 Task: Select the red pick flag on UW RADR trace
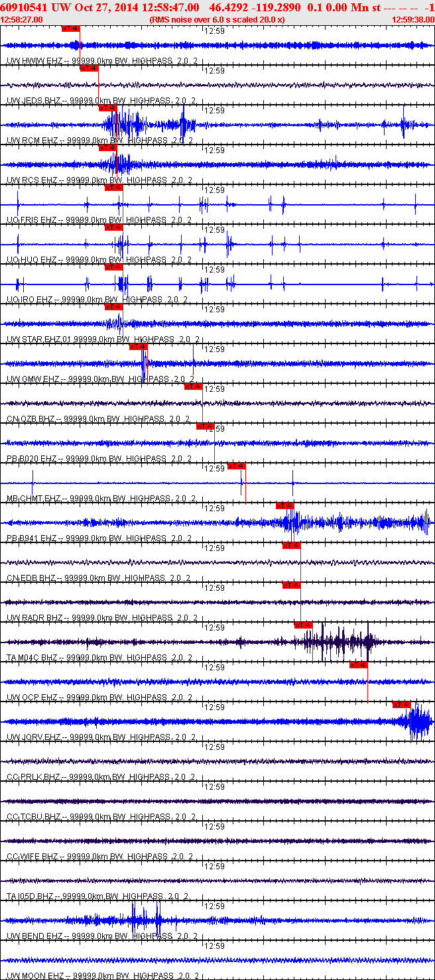292,585
